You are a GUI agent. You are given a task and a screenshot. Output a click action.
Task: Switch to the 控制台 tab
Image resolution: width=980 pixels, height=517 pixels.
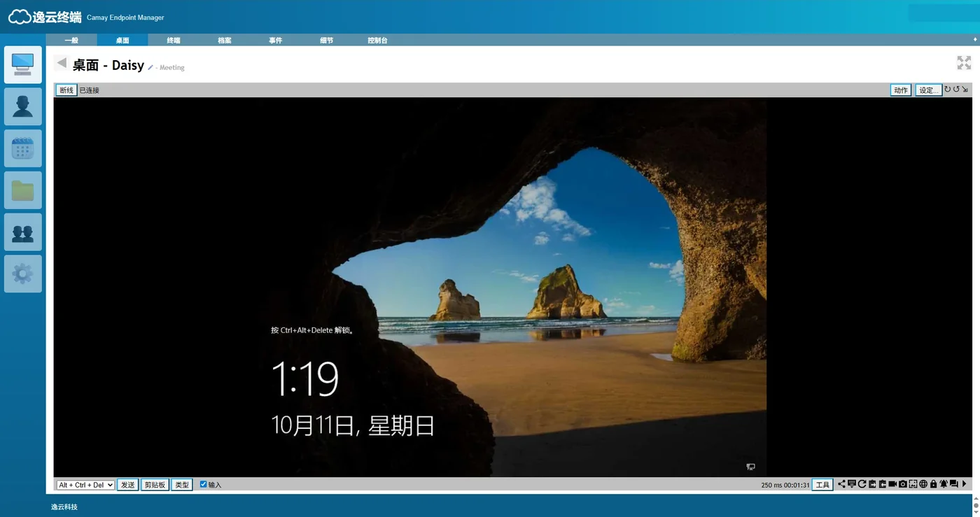coord(378,41)
